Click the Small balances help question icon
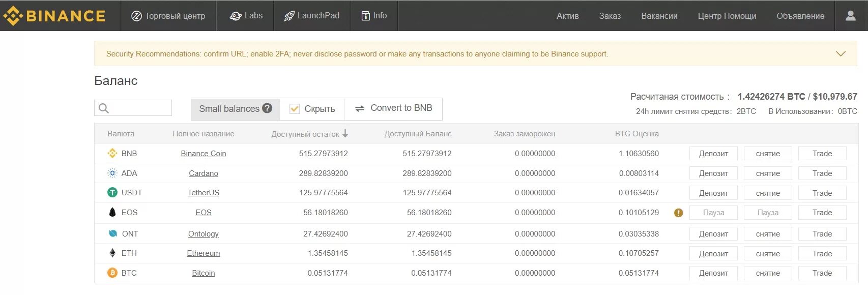 coord(267,108)
